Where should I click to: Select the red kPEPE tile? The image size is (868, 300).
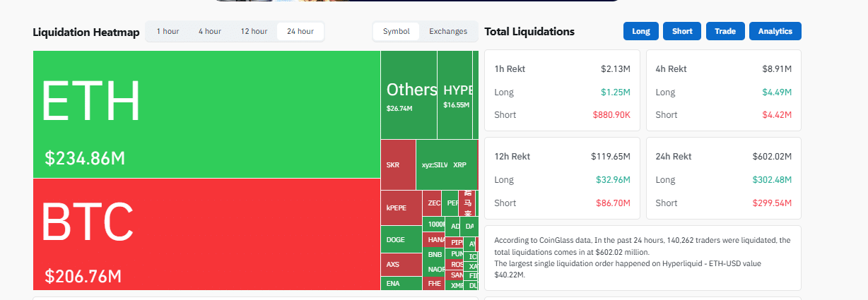(401, 208)
